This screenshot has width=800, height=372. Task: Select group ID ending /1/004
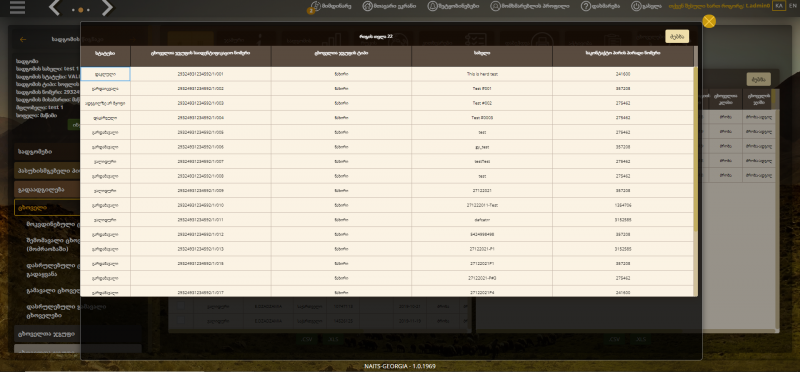201,117
